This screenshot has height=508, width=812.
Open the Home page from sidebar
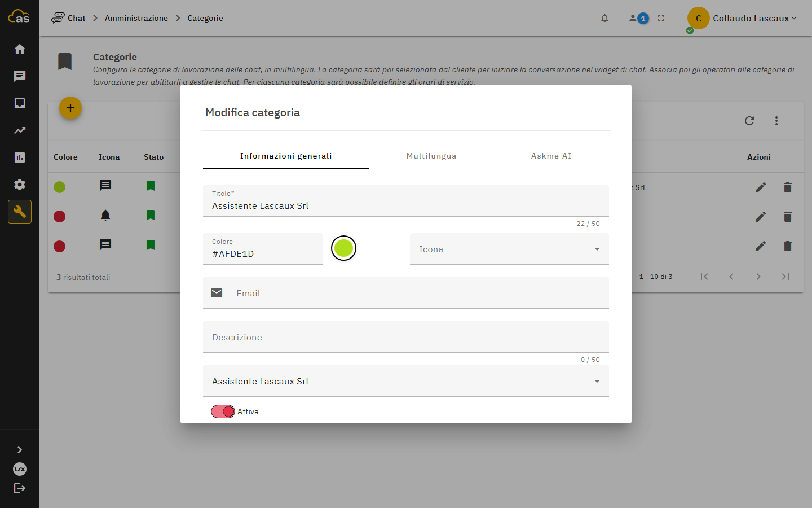[x=20, y=49]
